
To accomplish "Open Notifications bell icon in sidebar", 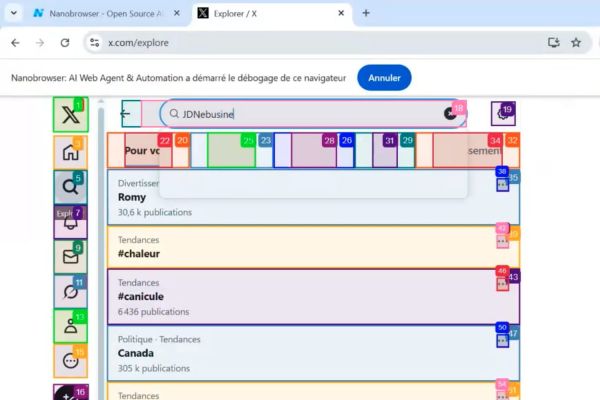I will tap(70, 223).
